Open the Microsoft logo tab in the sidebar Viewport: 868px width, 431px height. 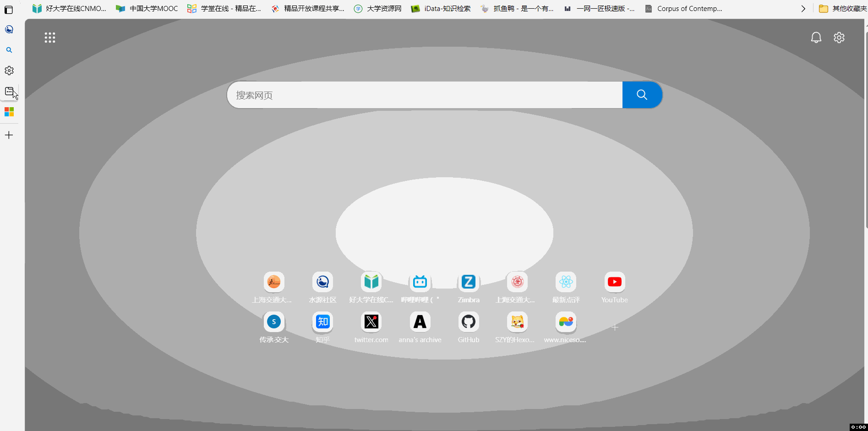click(x=9, y=112)
